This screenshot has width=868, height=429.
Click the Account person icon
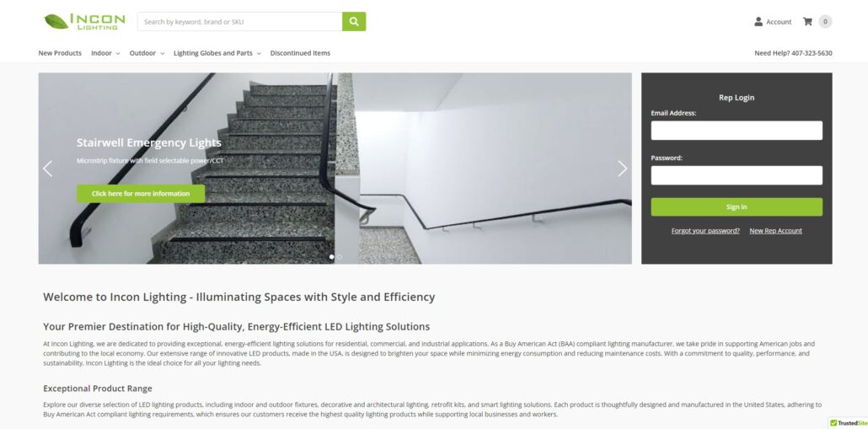(x=758, y=22)
